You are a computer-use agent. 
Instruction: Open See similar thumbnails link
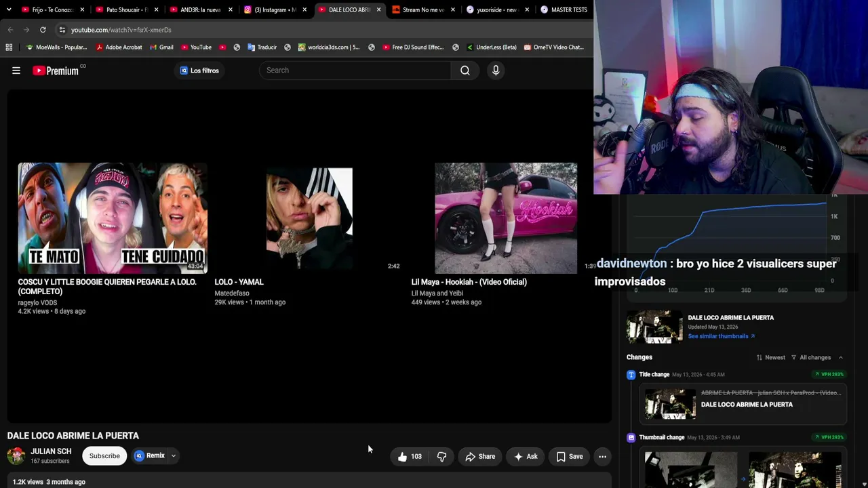pyautogui.click(x=721, y=336)
